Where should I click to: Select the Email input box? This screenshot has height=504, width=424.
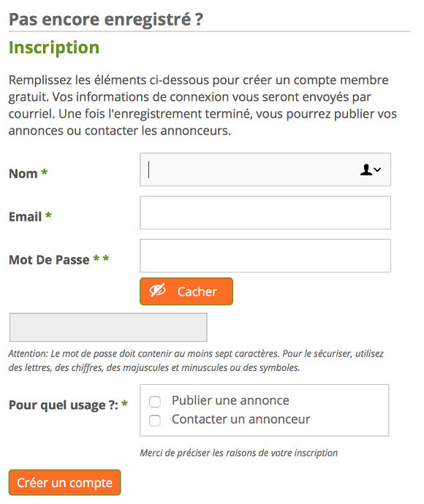[265, 213]
